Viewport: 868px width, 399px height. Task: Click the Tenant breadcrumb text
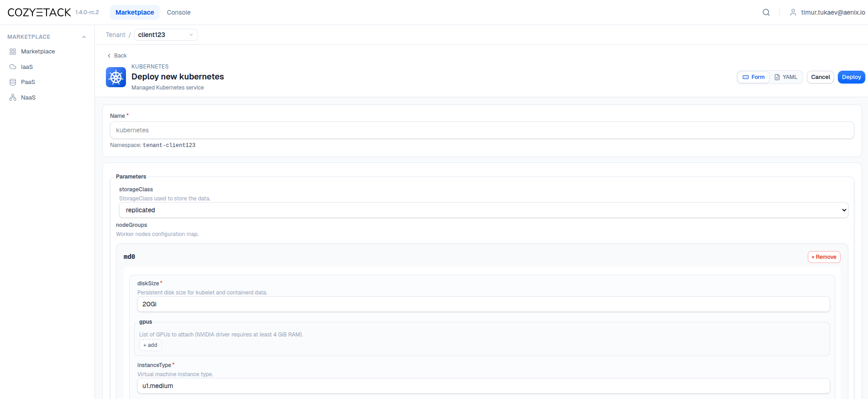[x=115, y=35]
